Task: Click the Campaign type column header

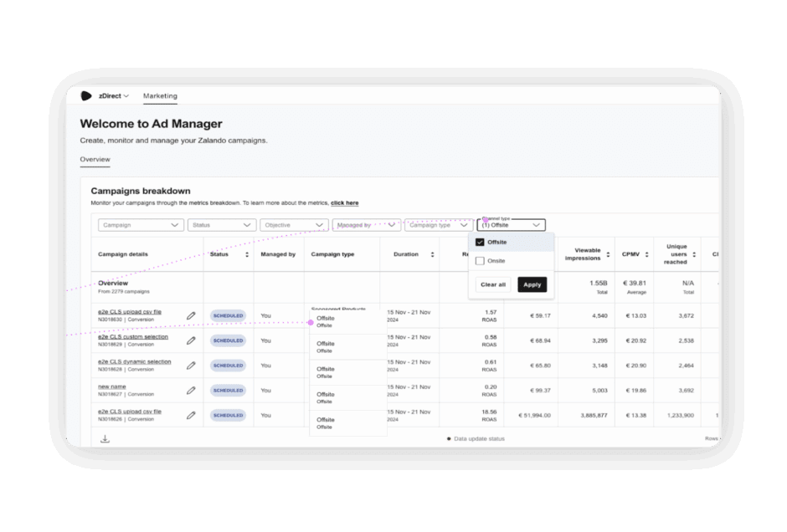Action: (x=332, y=254)
